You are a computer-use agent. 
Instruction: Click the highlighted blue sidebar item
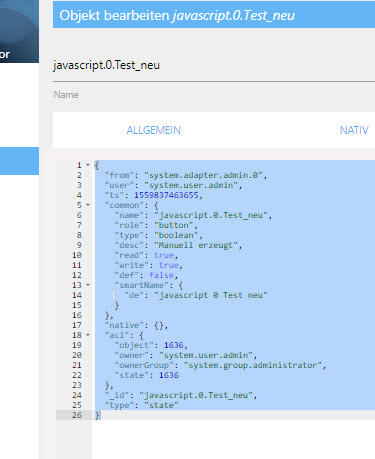[x=19, y=161]
